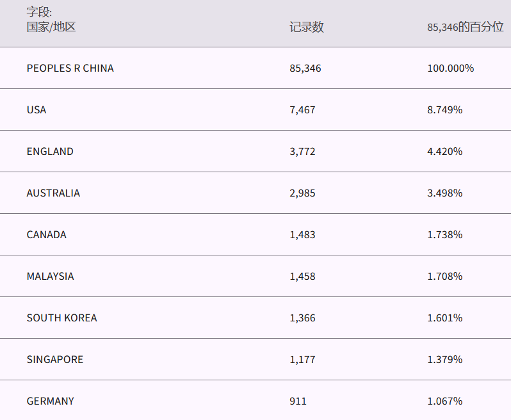This screenshot has height=420, width=511.
Task: Click the 85,346的百分位 column header
Action: [x=466, y=27]
